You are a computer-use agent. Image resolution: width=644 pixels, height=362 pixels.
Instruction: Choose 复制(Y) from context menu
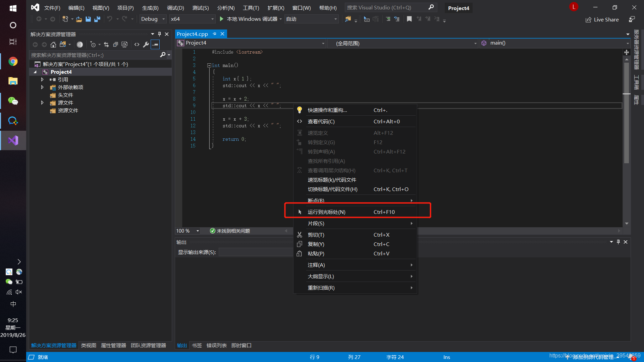(355, 244)
